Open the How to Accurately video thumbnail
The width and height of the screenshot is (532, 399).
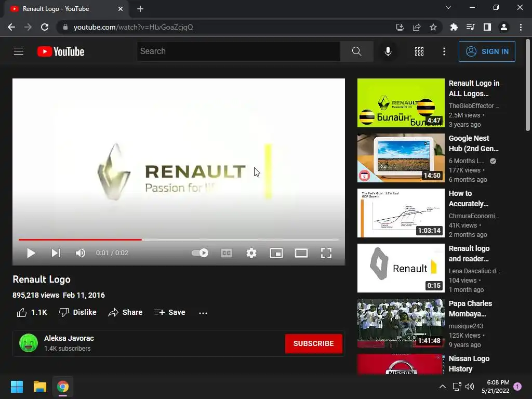401,212
